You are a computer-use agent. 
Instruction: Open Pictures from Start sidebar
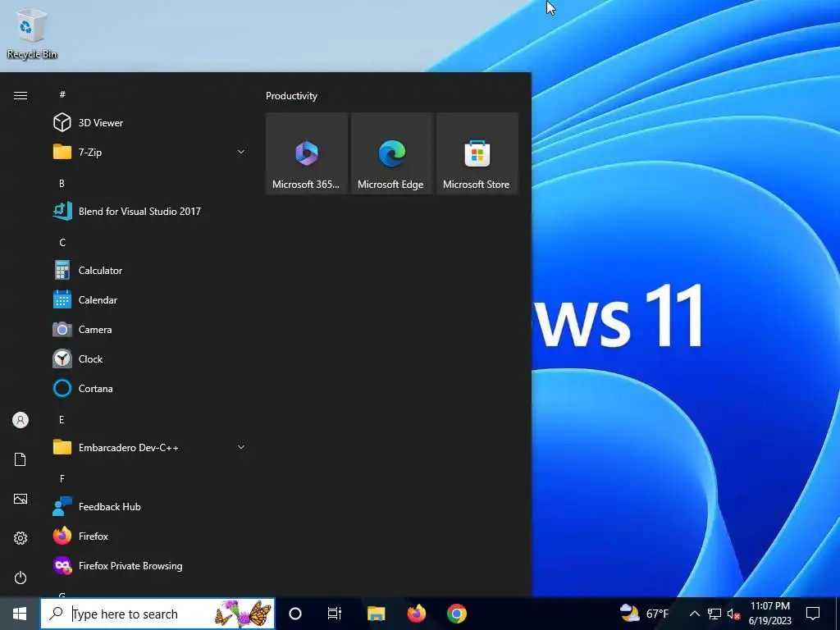click(21, 499)
